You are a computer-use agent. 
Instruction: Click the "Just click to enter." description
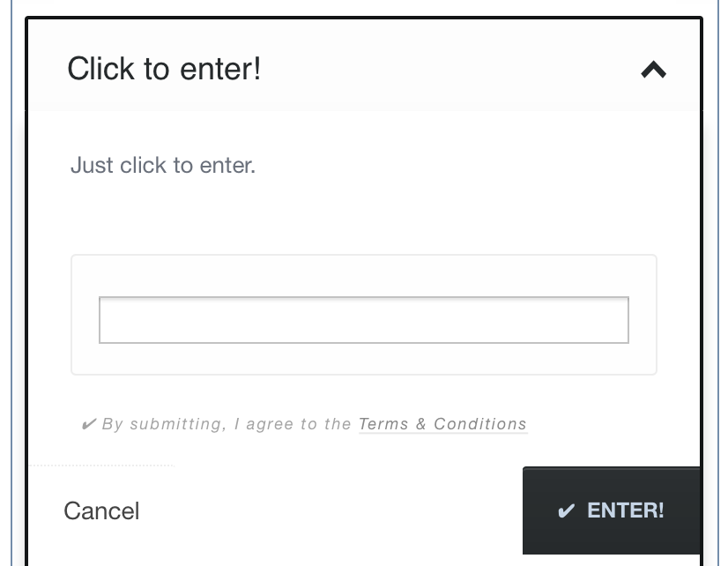click(x=163, y=165)
